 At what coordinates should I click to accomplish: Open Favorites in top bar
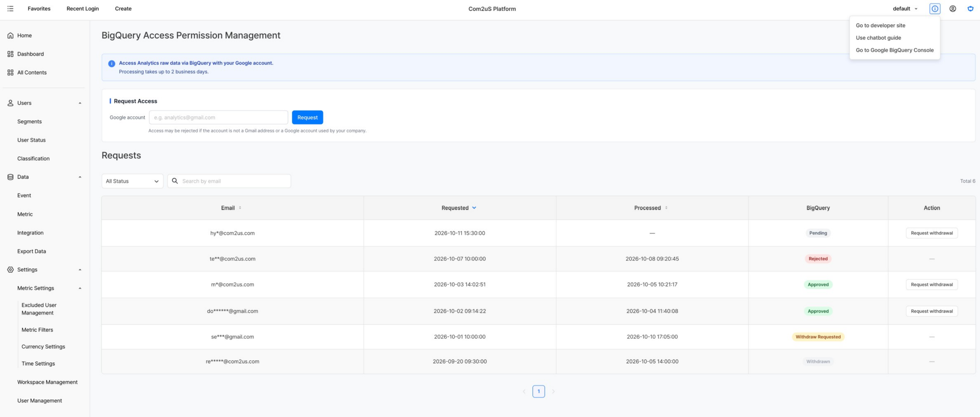coord(39,8)
